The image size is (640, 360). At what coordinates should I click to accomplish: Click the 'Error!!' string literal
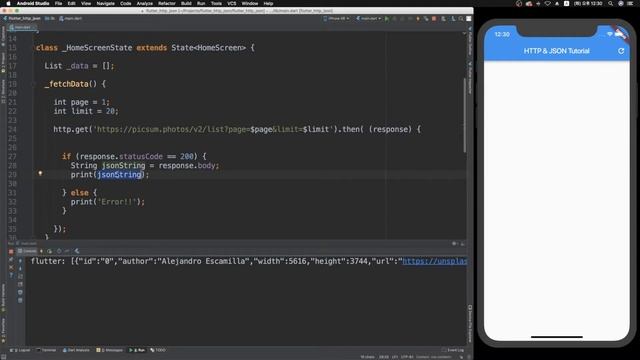117,202
